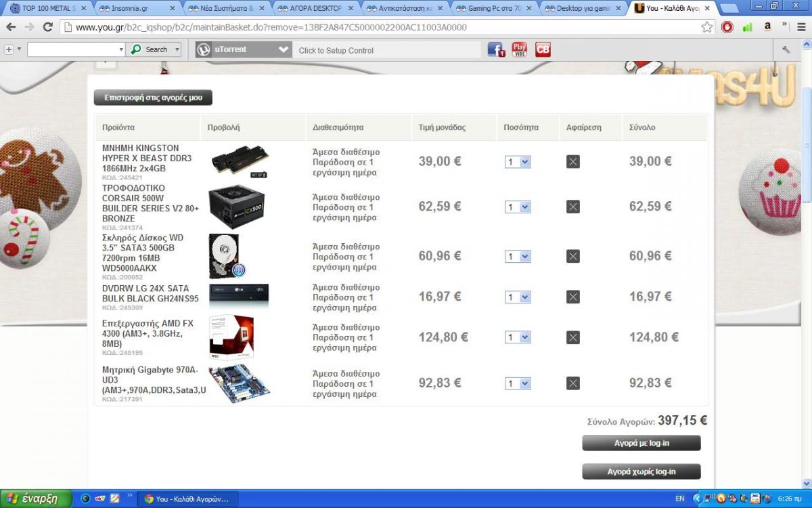Screen dimensions: 812x508
Task: Click the Facebook toolbar icon
Action: coord(496,49)
